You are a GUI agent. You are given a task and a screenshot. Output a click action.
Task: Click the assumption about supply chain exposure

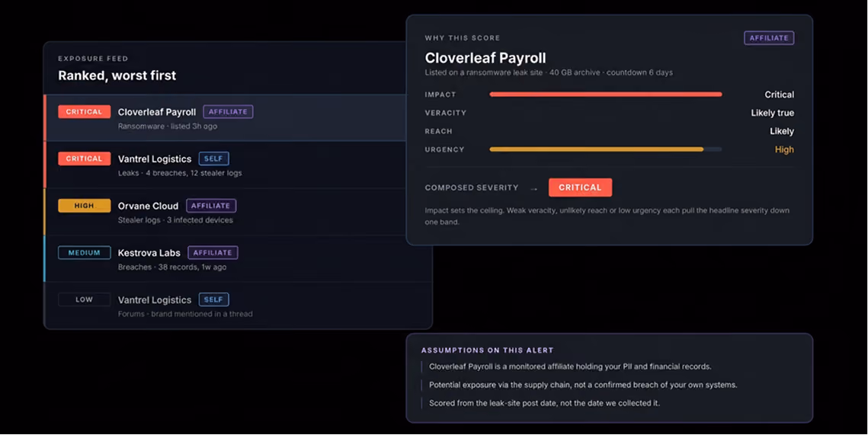pyautogui.click(x=583, y=385)
